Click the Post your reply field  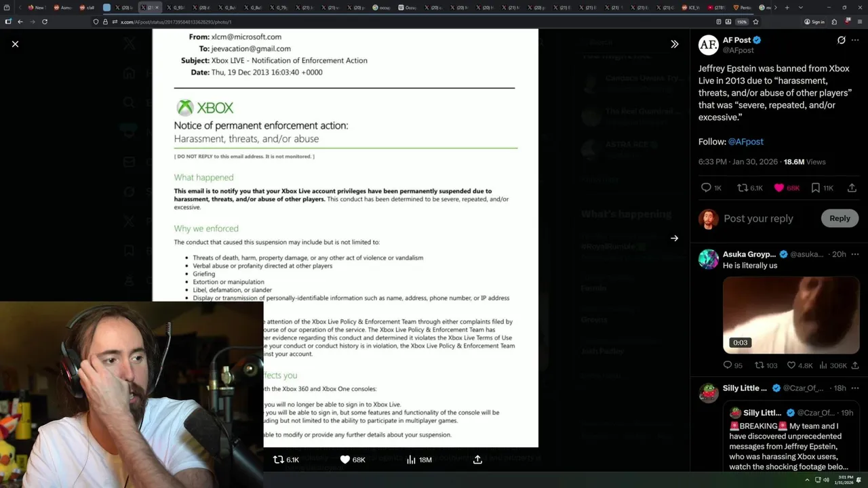pyautogui.click(x=758, y=218)
